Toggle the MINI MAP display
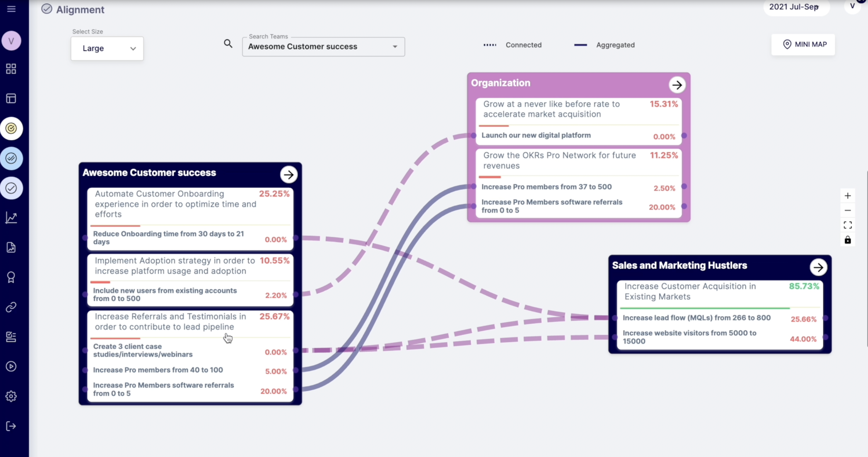This screenshot has width=868, height=457. [803, 44]
